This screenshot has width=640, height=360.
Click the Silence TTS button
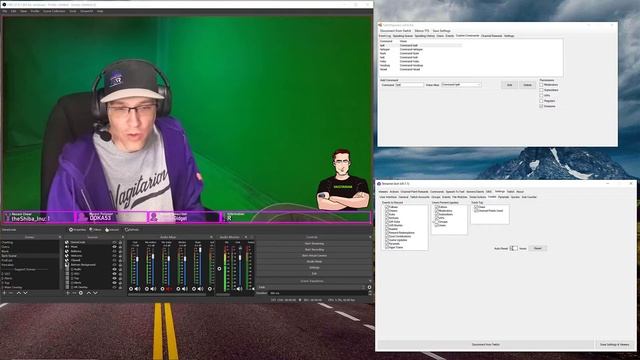(x=422, y=31)
